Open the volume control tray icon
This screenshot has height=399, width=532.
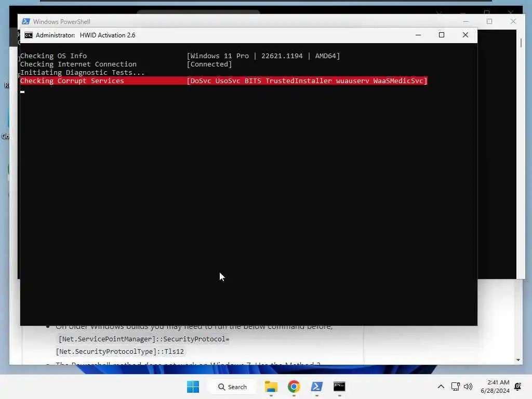[468, 387]
